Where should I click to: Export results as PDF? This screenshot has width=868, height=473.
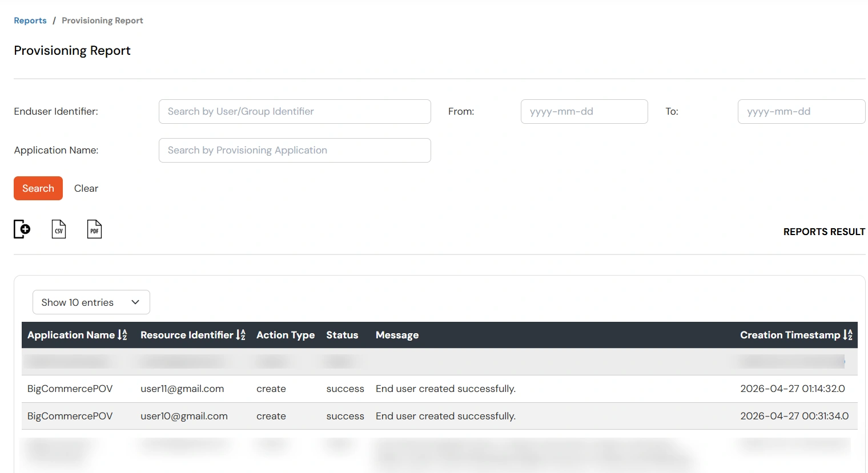(94, 229)
